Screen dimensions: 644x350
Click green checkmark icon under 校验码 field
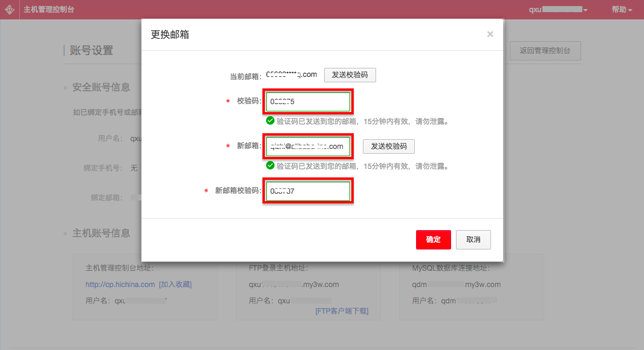(x=270, y=121)
